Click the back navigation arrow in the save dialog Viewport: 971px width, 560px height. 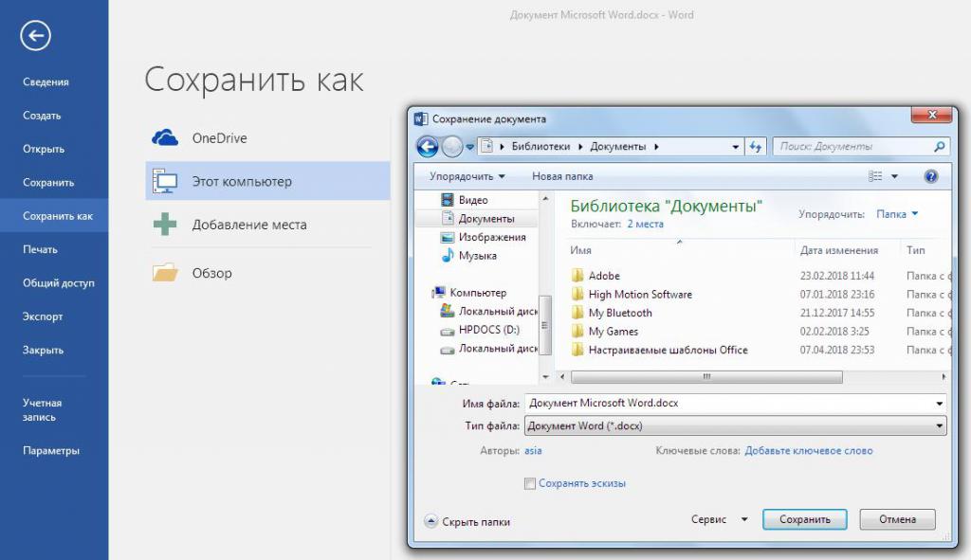tap(426, 147)
